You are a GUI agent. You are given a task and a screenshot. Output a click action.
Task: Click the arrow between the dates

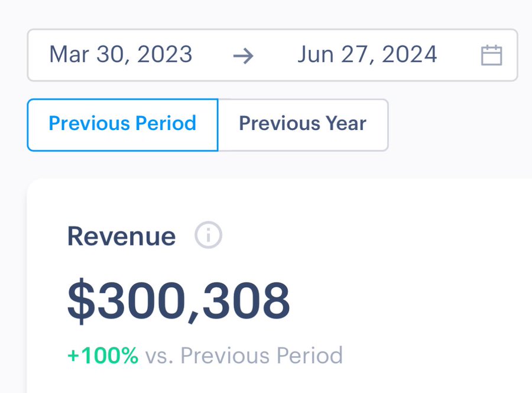pyautogui.click(x=243, y=56)
